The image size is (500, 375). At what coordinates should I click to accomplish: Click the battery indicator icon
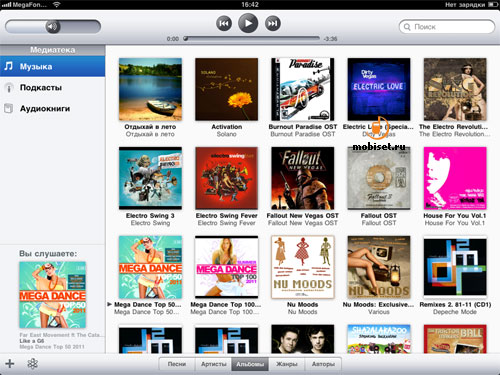coord(492,4)
